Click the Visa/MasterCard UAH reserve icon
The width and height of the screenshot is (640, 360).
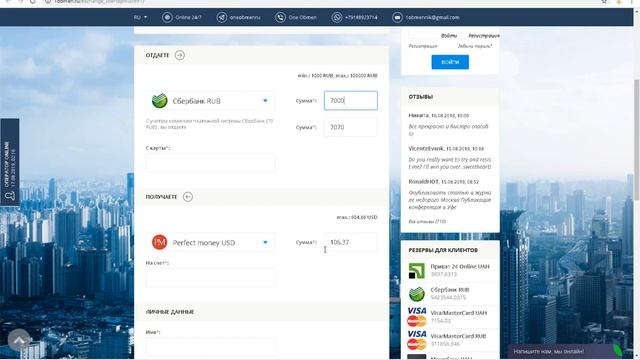coord(417,317)
